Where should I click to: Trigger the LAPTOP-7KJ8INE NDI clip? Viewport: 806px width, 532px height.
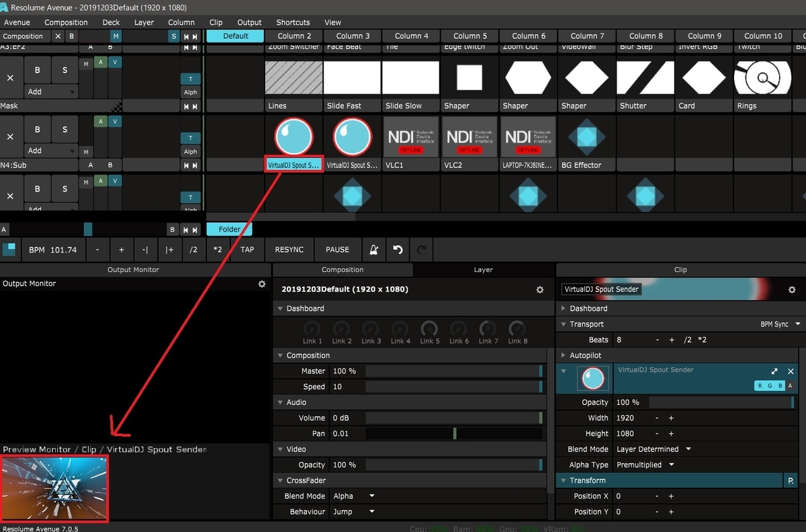(528, 137)
